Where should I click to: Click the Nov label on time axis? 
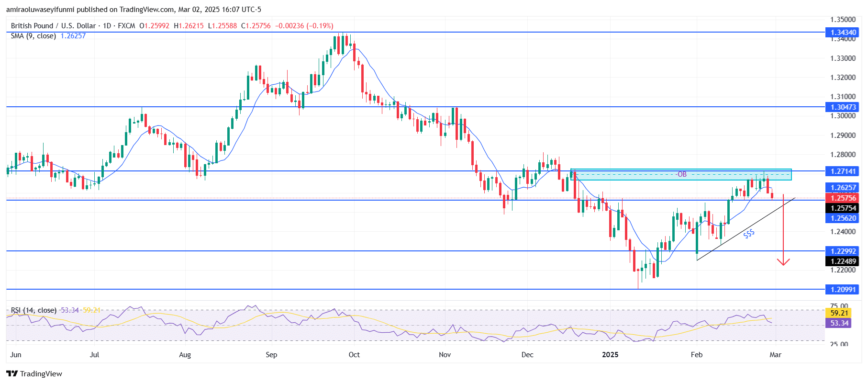445,355
